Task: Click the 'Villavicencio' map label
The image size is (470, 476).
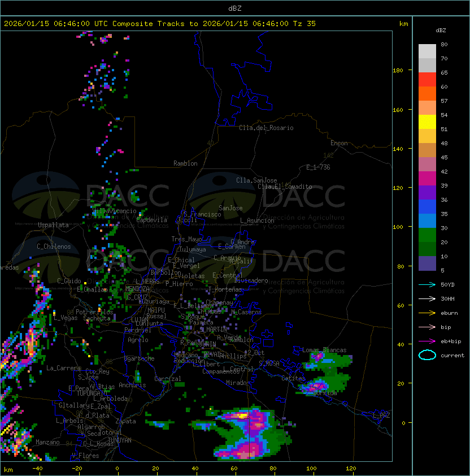Action: (114, 211)
